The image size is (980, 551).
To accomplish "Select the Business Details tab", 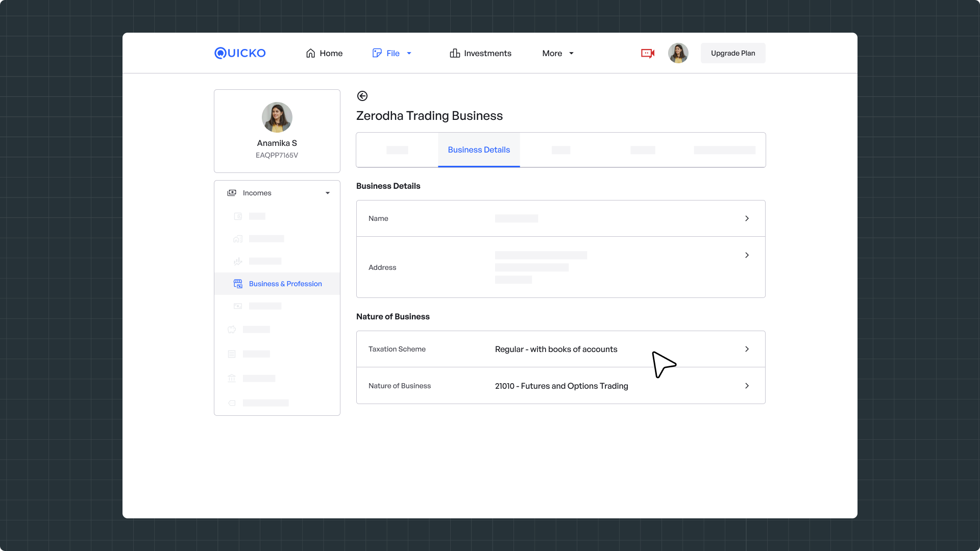I will 479,149.
